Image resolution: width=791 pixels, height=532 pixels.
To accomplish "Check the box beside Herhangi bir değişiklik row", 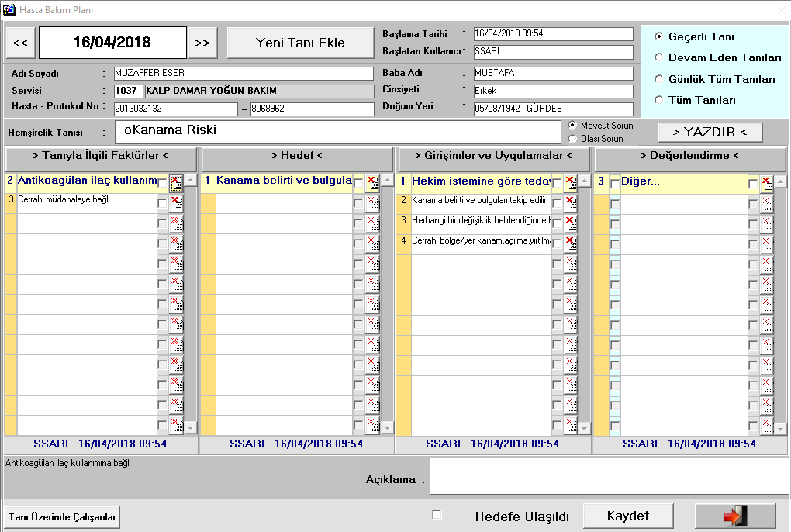I will click(557, 223).
